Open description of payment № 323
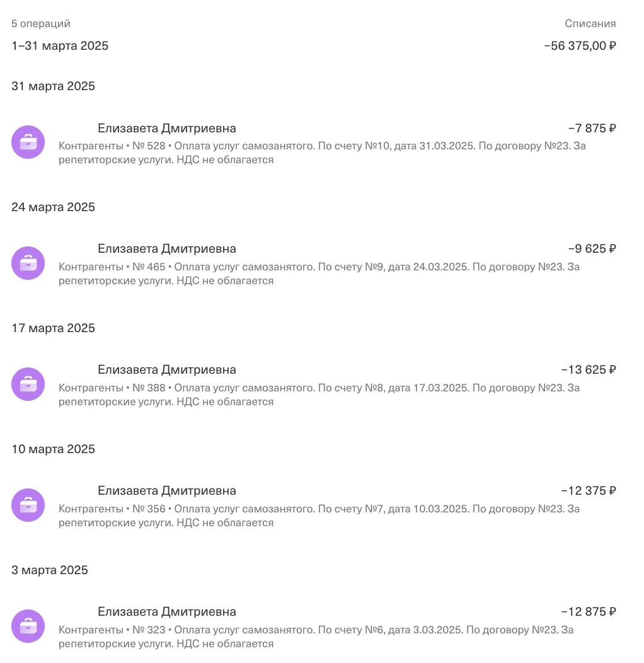The image size is (644, 663). point(316,637)
